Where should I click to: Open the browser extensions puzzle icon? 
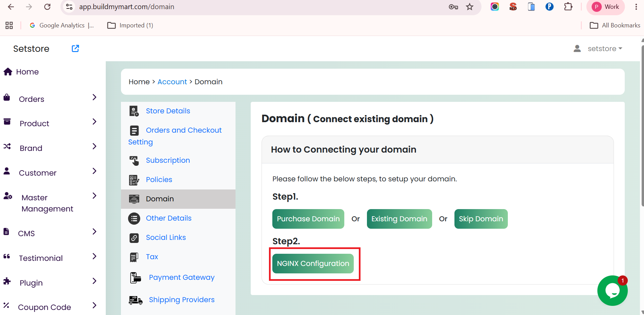[x=568, y=7]
